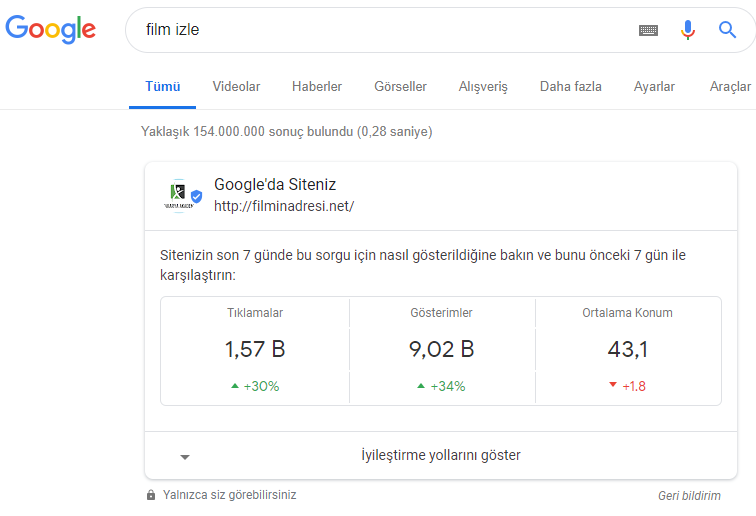756x516 pixels.
Task: Click the blue verified shield badge
Action: [196, 196]
